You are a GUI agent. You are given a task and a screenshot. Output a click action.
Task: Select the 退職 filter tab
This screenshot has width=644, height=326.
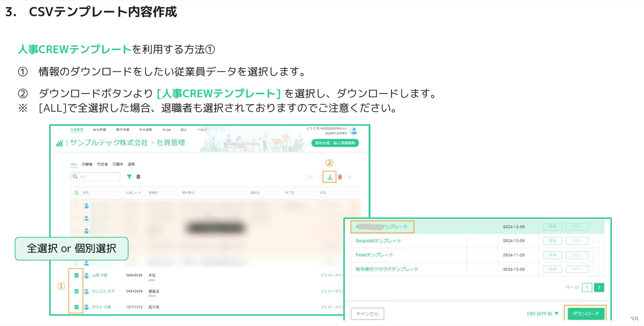click(x=131, y=164)
